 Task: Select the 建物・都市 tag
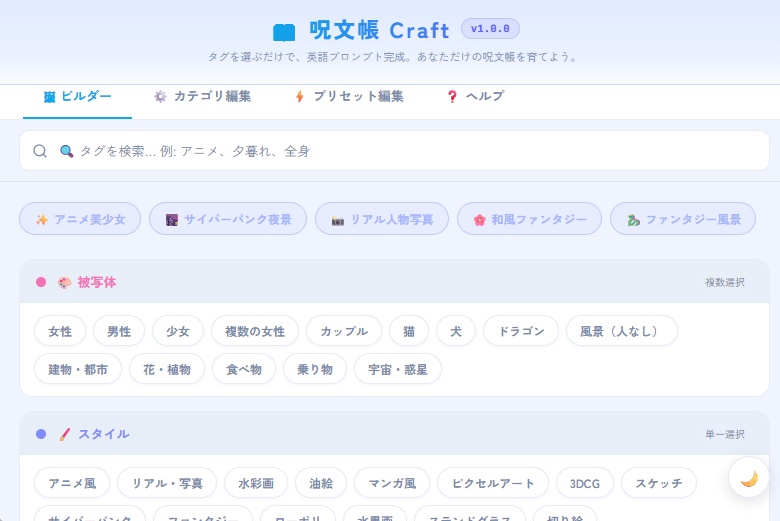click(78, 369)
